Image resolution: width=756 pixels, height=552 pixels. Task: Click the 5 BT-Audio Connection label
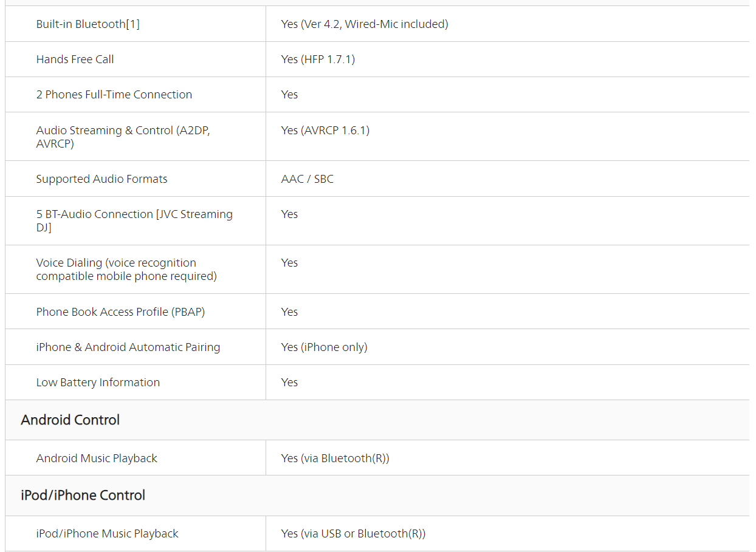(134, 221)
